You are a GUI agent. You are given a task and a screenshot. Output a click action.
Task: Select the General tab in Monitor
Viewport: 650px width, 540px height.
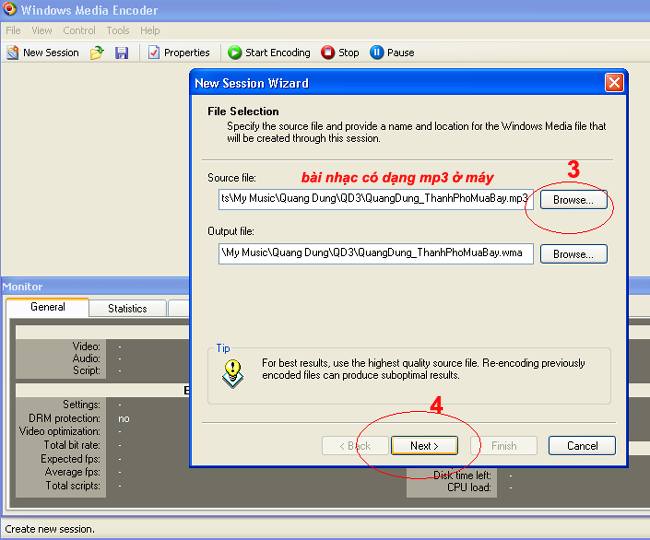[47, 308]
